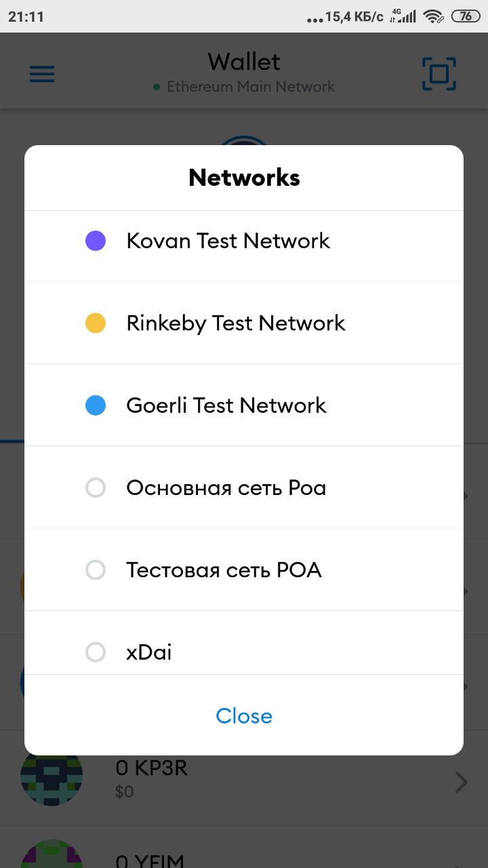Select the purple Kovan network dot
This screenshot has height=868, width=488.
point(96,241)
